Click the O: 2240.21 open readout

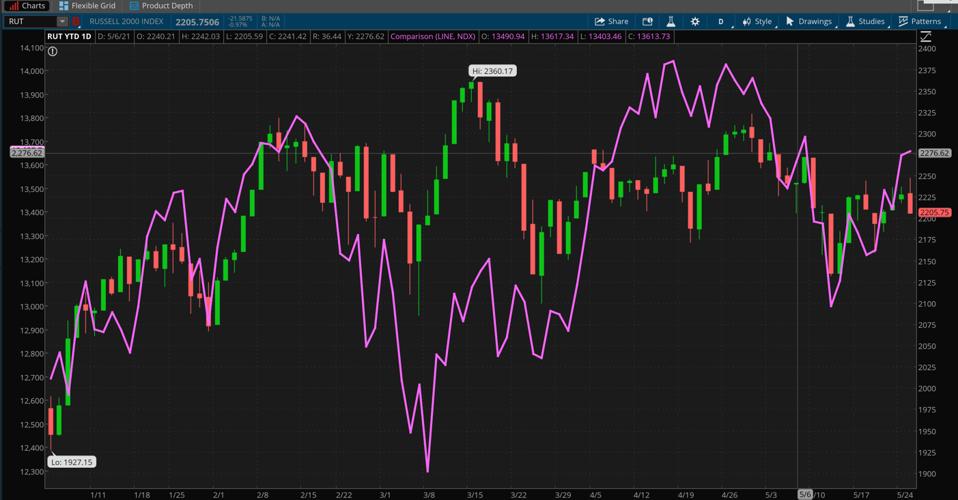pyautogui.click(x=156, y=37)
